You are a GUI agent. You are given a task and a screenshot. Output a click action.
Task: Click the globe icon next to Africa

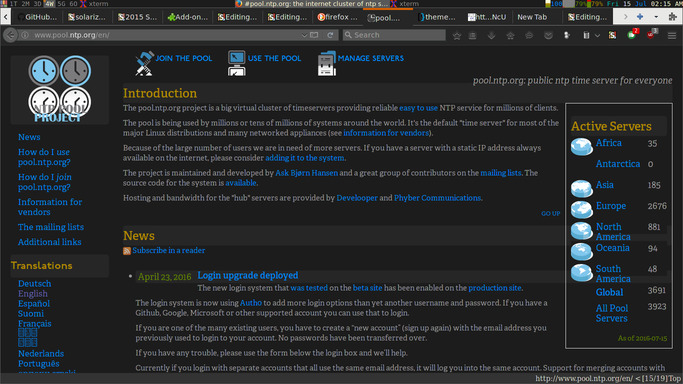click(582, 147)
